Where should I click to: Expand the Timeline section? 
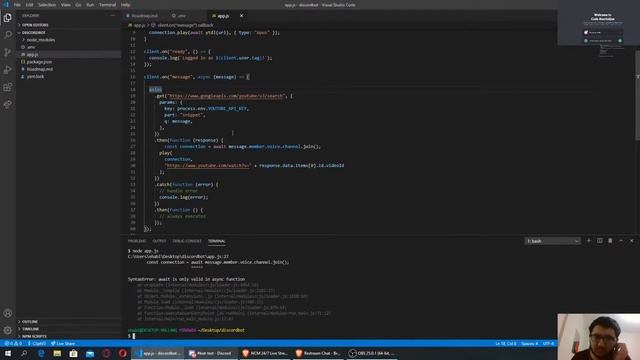tap(30, 329)
